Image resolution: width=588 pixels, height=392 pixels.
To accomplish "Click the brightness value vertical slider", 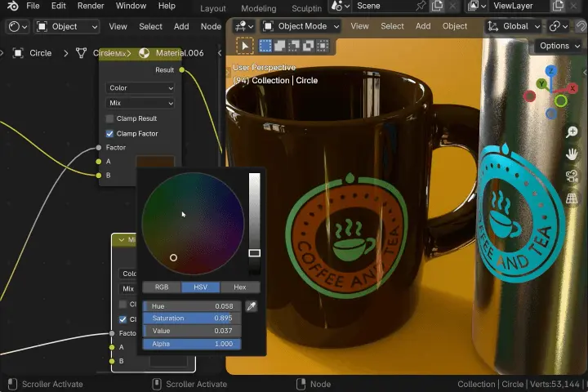I will click(254, 224).
